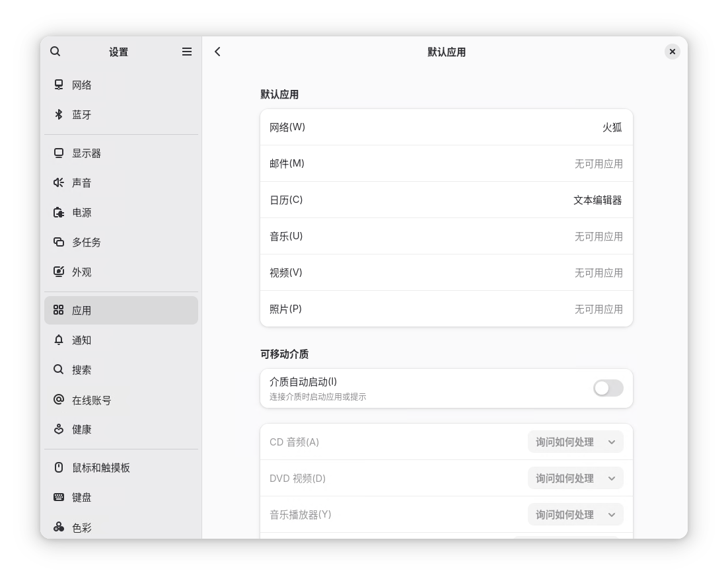Image resolution: width=728 pixels, height=583 pixels.
Task: Click the 键盘 icon in sidebar
Action: click(58, 497)
